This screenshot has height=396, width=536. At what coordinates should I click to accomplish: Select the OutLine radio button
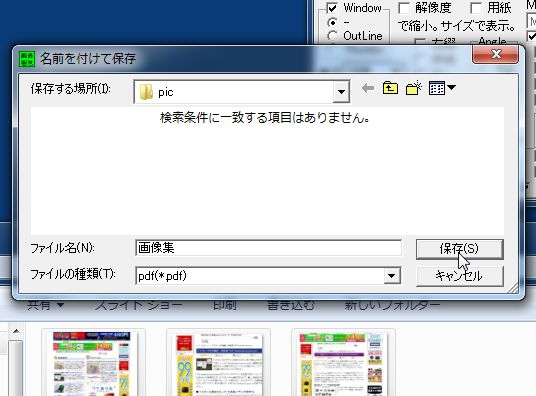click(332, 36)
